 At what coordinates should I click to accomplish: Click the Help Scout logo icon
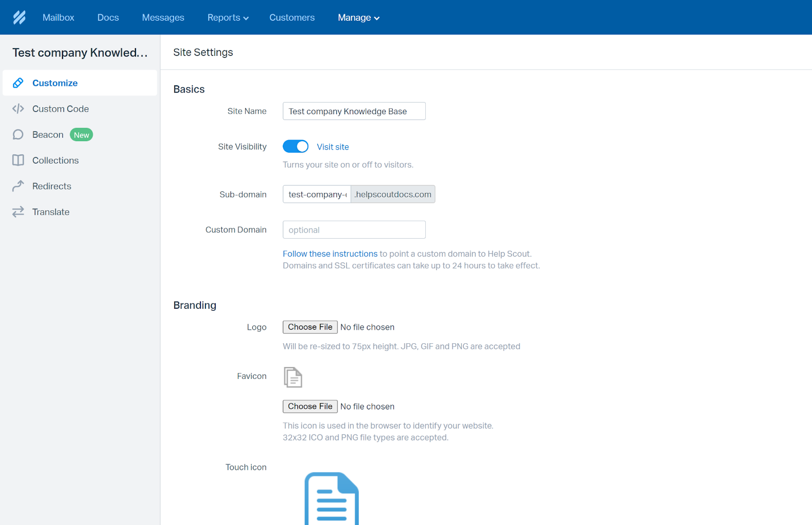click(19, 17)
